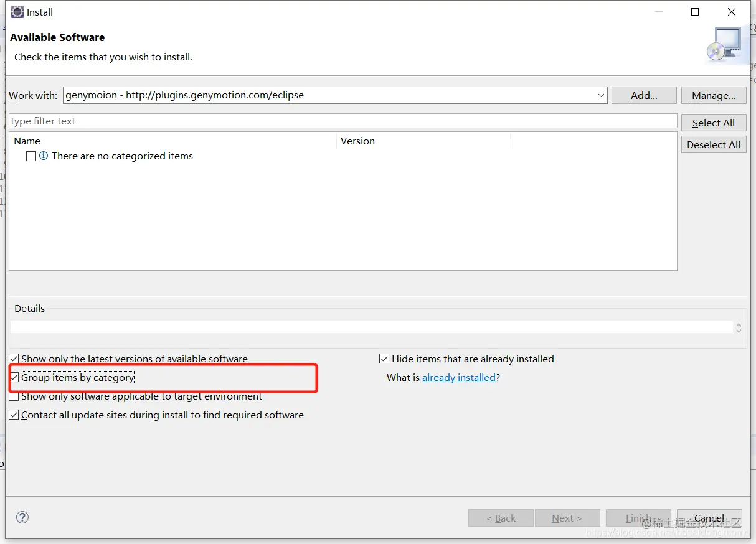Click the 'Available Software' heading text
The height and width of the screenshot is (544, 756).
coord(57,37)
